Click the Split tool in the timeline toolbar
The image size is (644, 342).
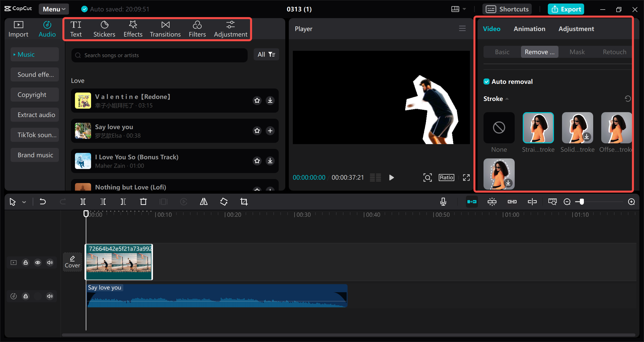[x=83, y=202]
